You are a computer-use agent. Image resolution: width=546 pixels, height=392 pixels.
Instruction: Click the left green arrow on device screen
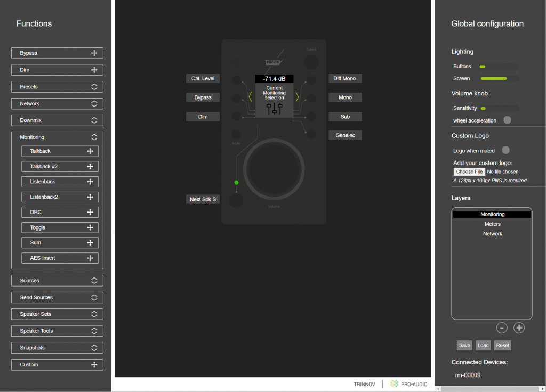(x=250, y=97)
